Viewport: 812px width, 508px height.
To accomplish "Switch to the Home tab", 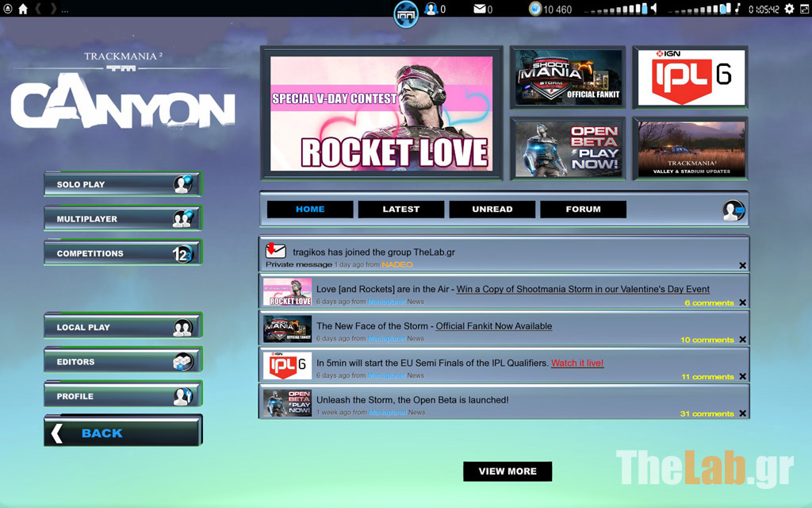I will click(310, 210).
